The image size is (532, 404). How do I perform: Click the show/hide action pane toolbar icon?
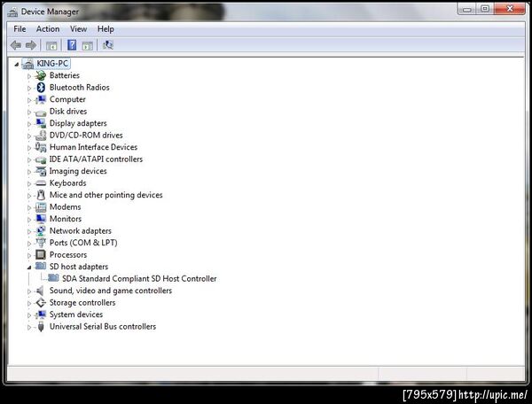(x=88, y=45)
